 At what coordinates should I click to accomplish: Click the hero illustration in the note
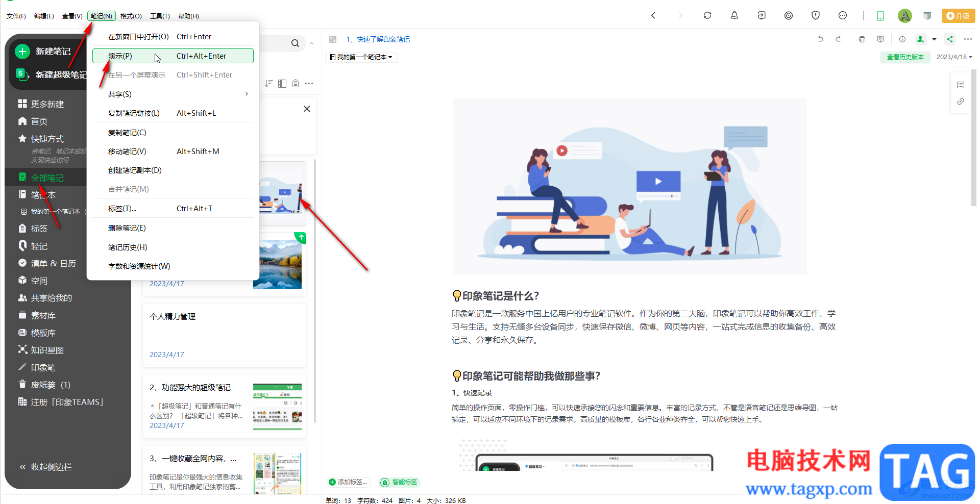tap(629, 186)
